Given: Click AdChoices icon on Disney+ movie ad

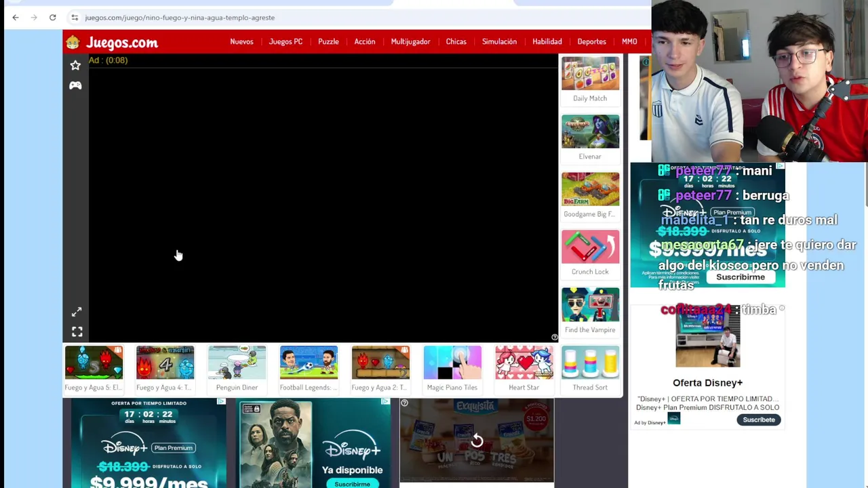Looking at the screenshot, I should point(386,402).
